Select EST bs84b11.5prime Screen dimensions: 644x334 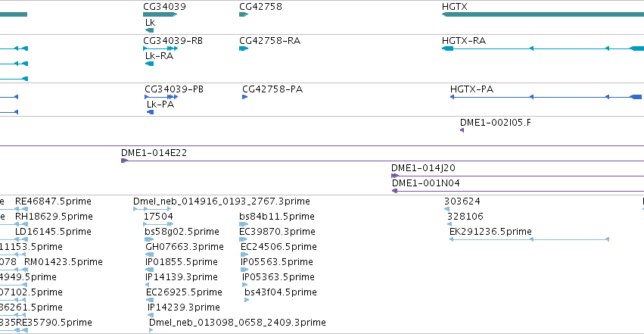click(276, 217)
